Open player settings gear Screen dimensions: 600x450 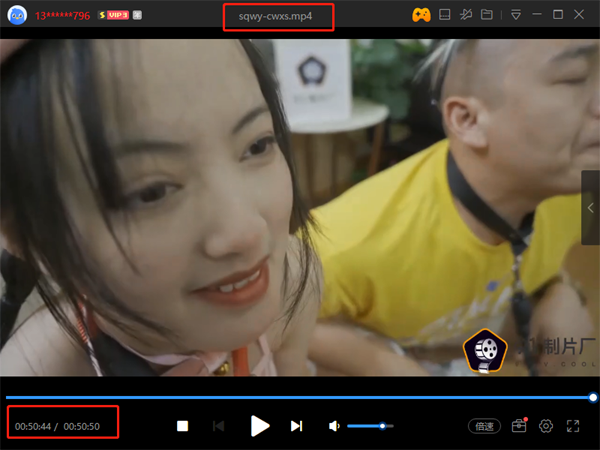(x=546, y=426)
